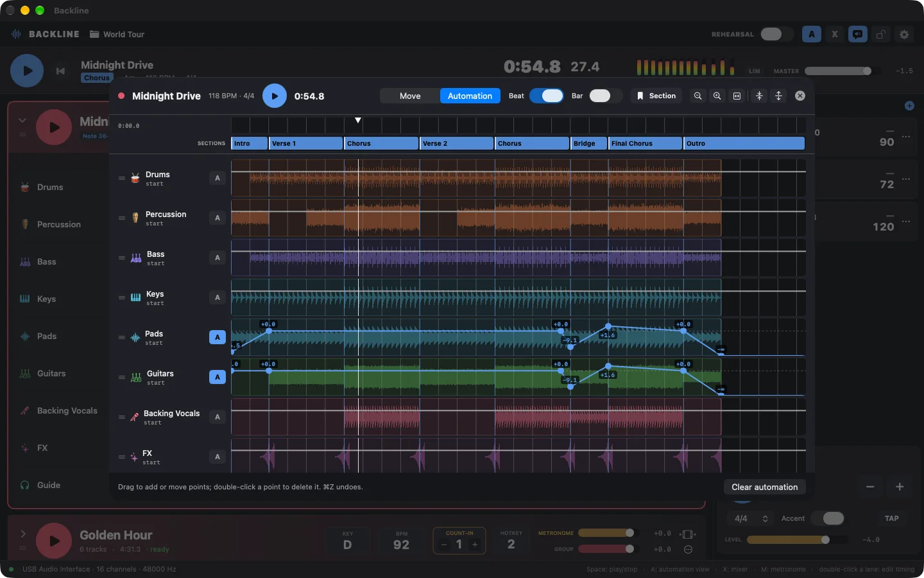This screenshot has height=578, width=924.
Task: Open the ellipsis menu beside 120
Action: pyautogui.click(x=906, y=222)
